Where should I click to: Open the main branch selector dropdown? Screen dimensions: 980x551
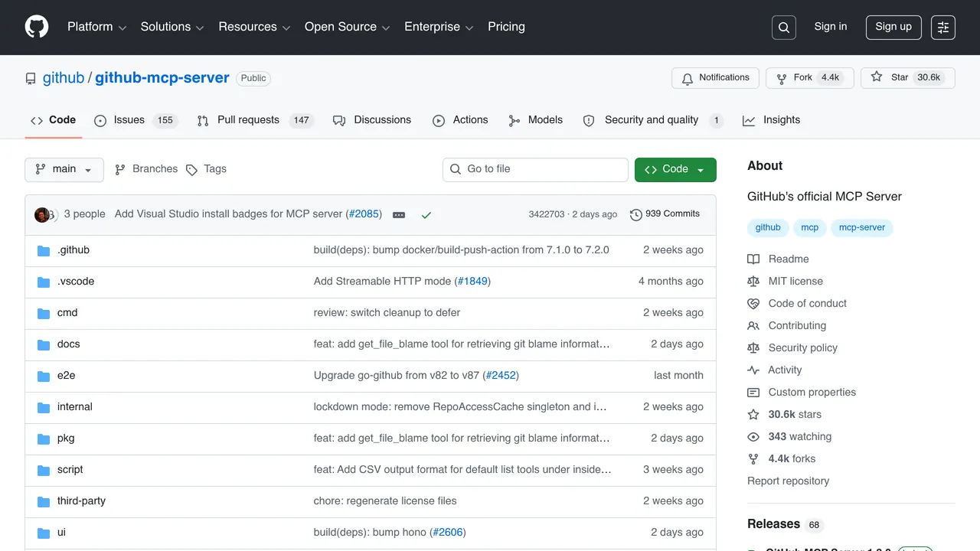point(64,170)
